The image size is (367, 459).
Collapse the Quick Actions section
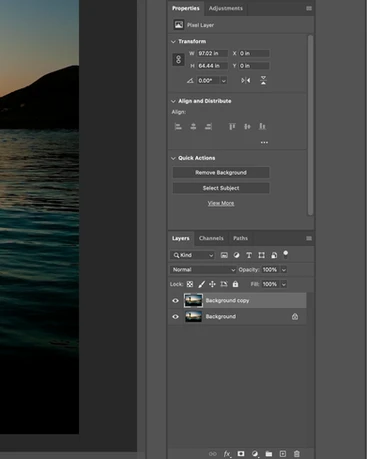173,158
